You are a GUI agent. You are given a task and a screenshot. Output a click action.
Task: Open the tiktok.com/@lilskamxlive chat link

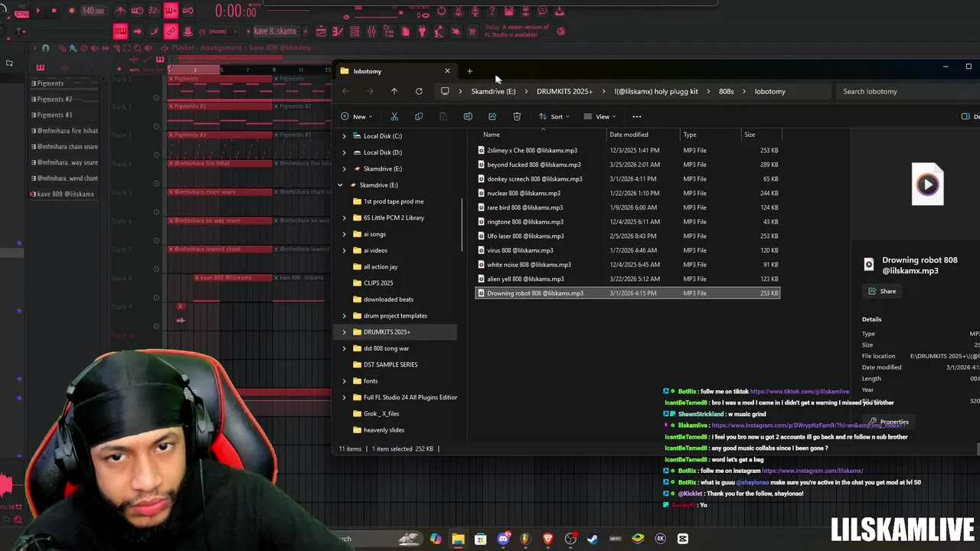tap(799, 392)
